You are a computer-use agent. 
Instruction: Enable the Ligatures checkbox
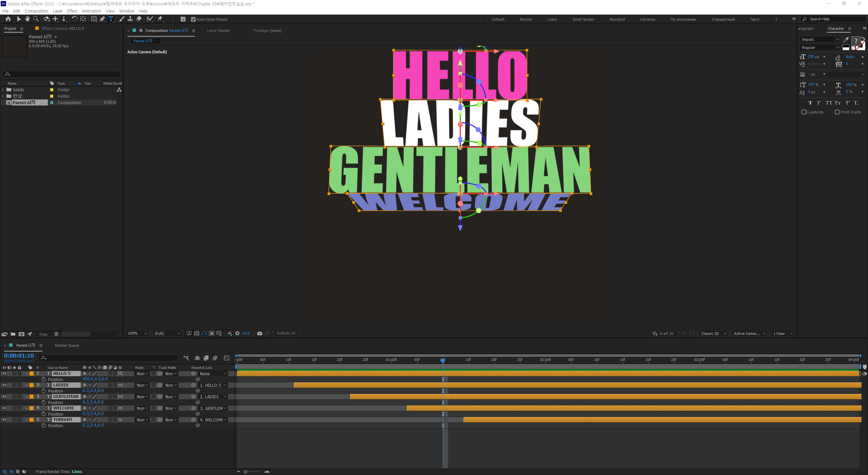pyautogui.click(x=804, y=112)
